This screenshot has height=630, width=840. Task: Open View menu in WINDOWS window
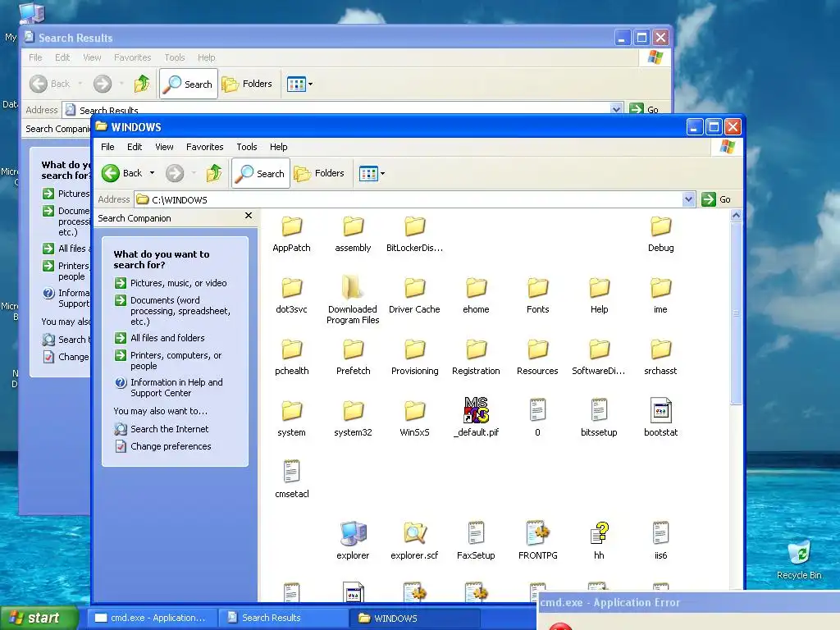pos(164,147)
